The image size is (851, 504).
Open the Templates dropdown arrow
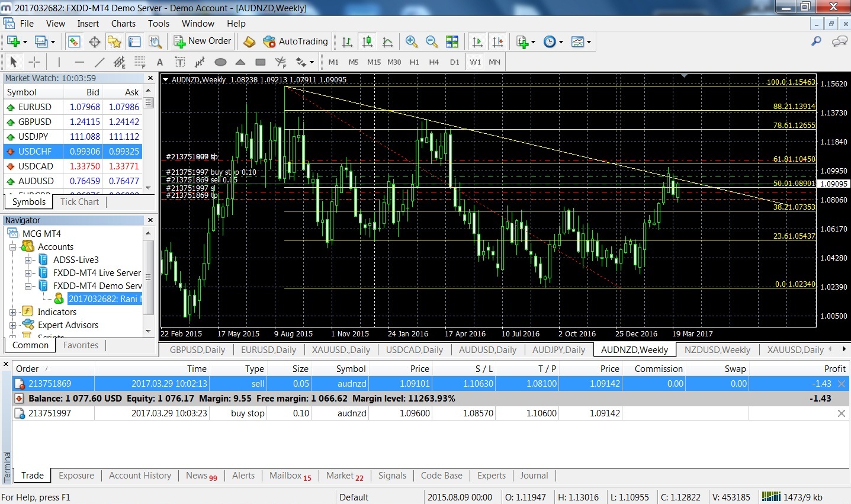pyautogui.click(x=589, y=41)
